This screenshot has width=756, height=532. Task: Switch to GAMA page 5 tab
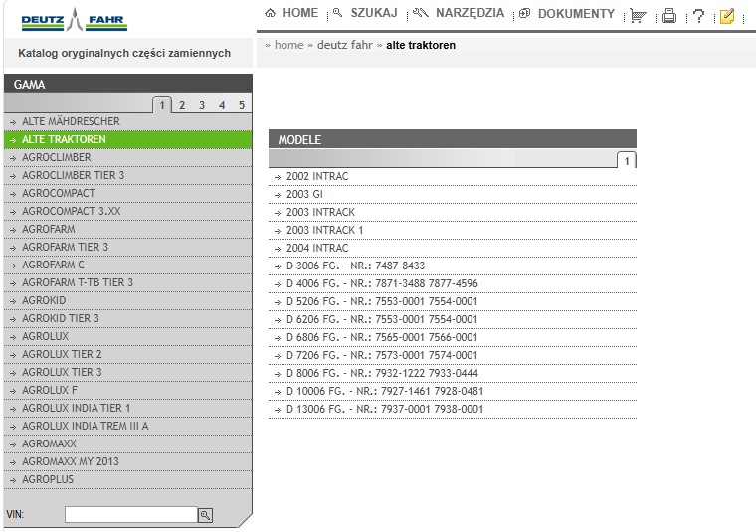click(242, 105)
